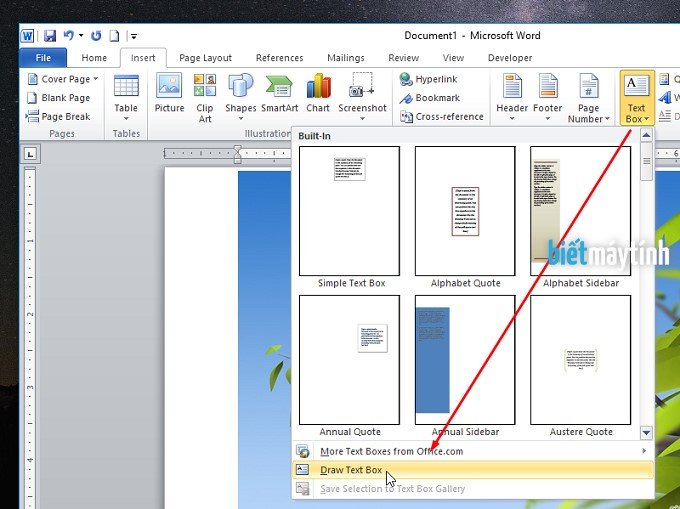Open the Undo history dropdown arrow

(x=81, y=36)
